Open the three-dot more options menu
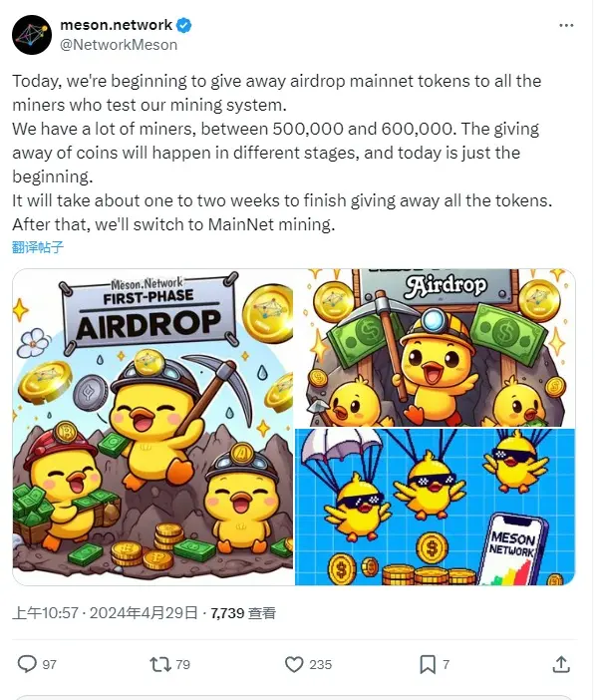This screenshot has height=700, width=595. click(x=566, y=26)
